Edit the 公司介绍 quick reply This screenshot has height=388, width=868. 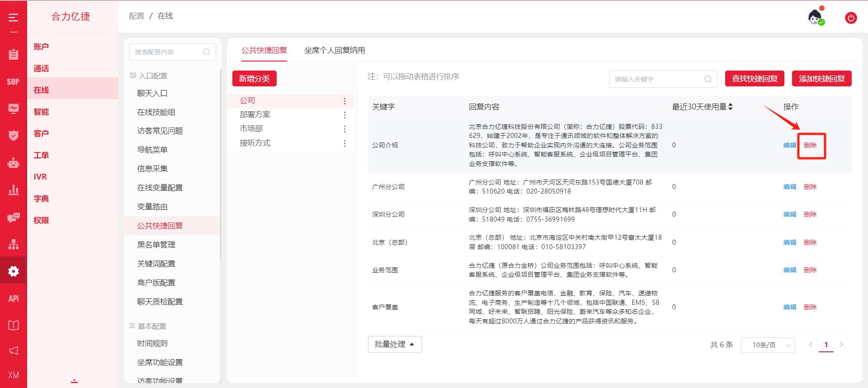pyautogui.click(x=790, y=145)
